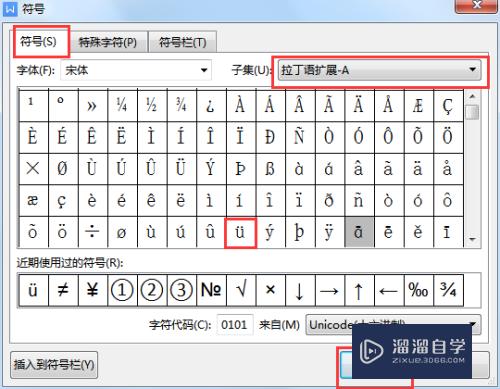Screen dimensions: 500x389
Task: Select the square root √ recent symbol
Action: click(x=241, y=290)
